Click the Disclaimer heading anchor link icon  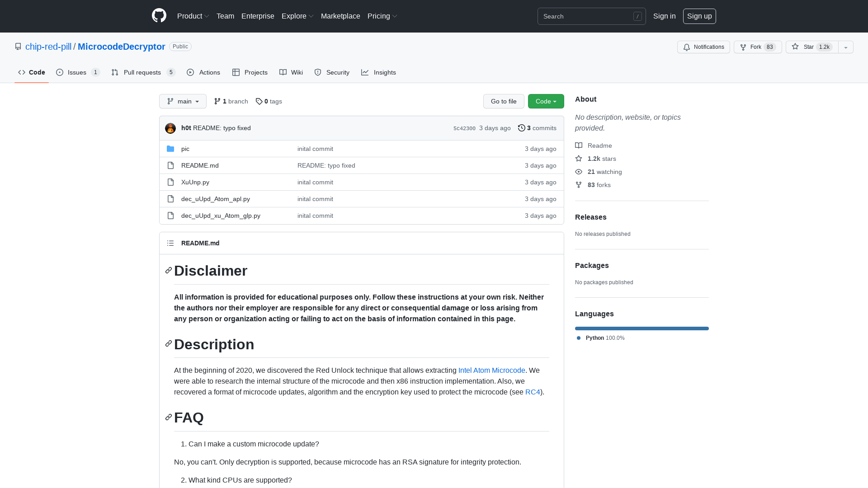click(169, 270)
